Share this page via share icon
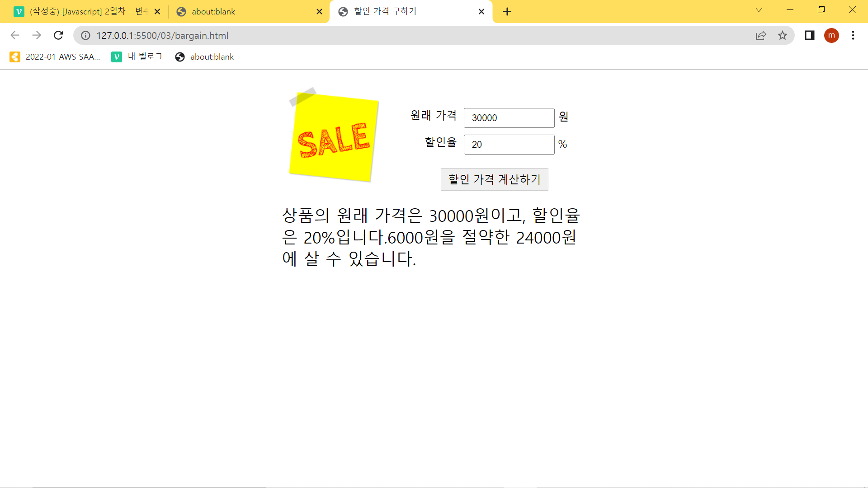868x488 pixels. (761, 35)
